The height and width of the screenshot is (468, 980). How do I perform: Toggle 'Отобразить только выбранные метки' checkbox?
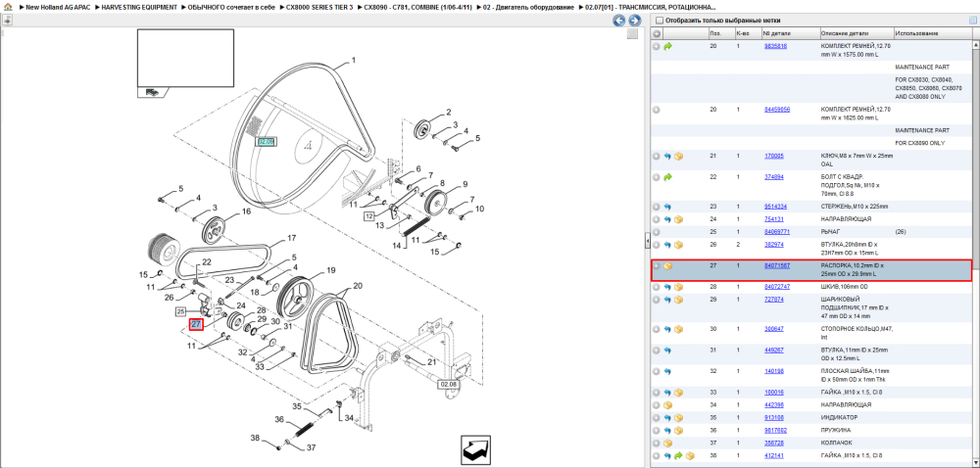point(659,20)
